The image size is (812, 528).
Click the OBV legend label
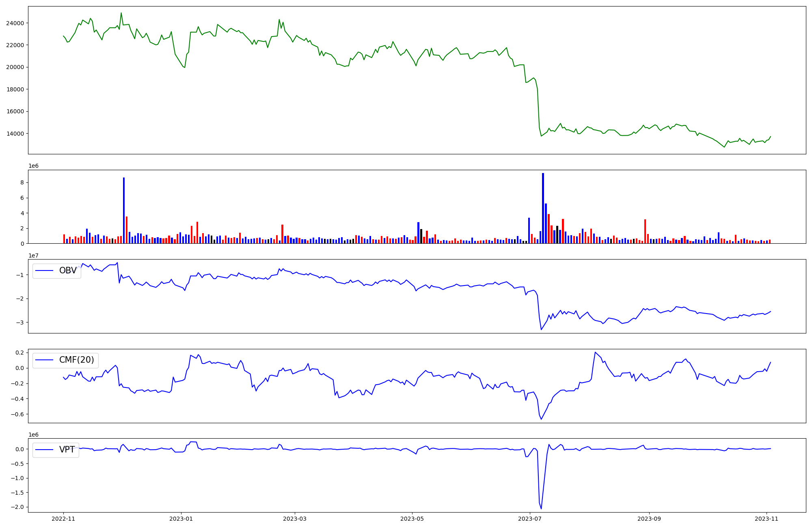pos(68,270)
